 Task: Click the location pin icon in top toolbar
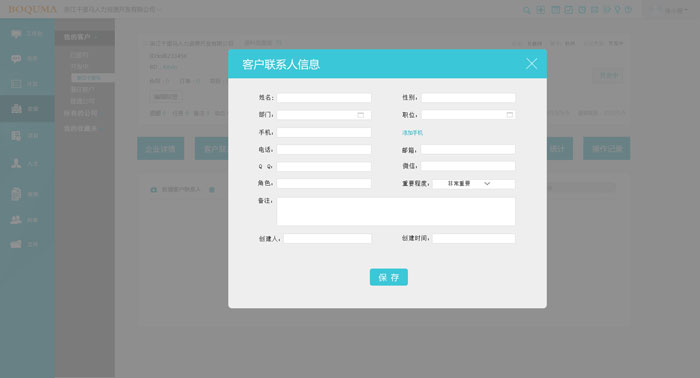(x=617, y=9)
